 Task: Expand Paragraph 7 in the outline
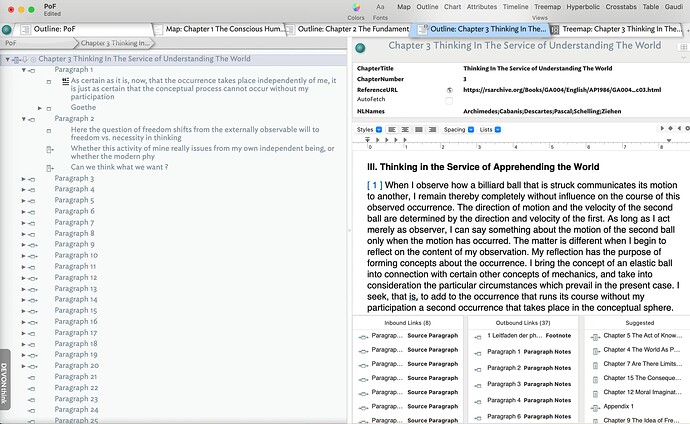(24, 223)
